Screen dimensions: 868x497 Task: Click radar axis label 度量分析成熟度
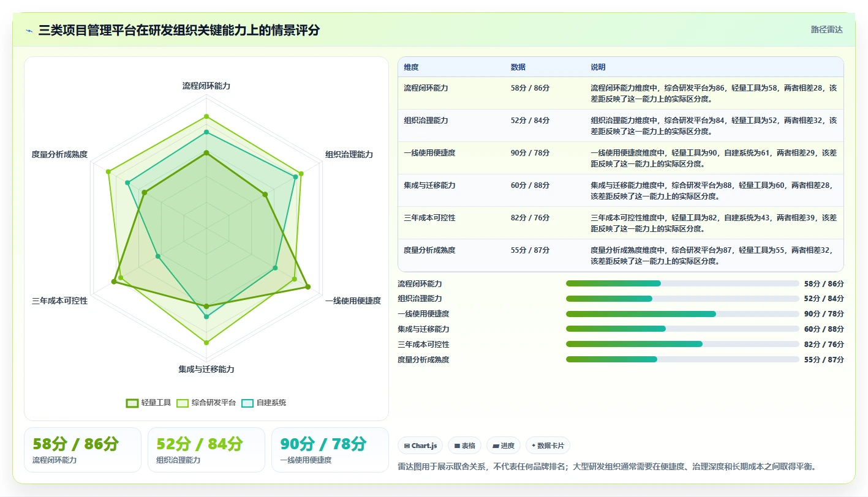click(59, 155)
